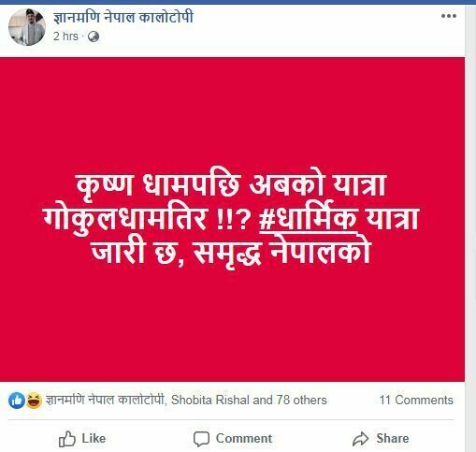View the 11 Comments

pyautogui.click(x=416, y=400)
